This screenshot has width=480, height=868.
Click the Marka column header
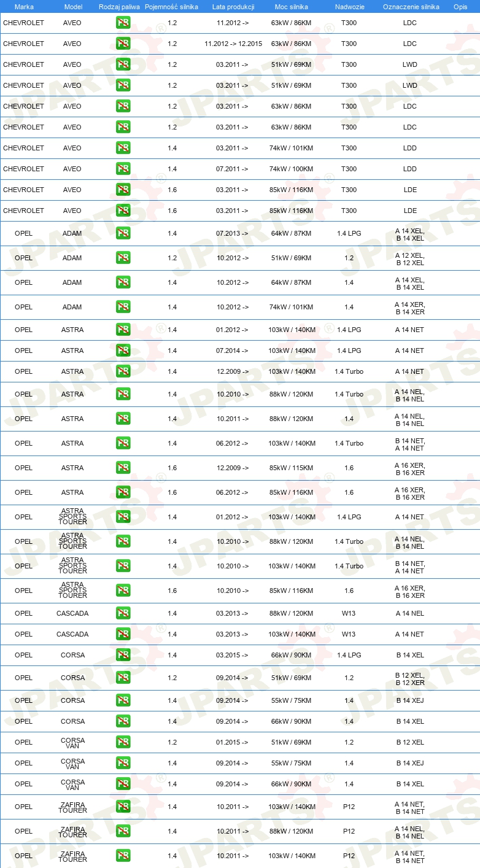tap(24, 7)
